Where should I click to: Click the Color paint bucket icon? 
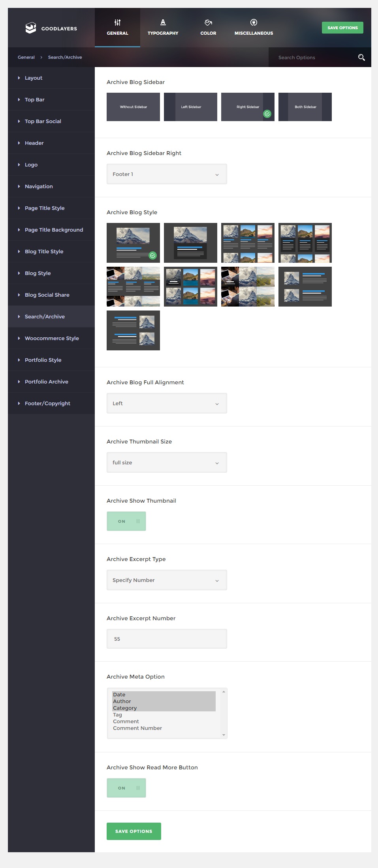(208, 22)
